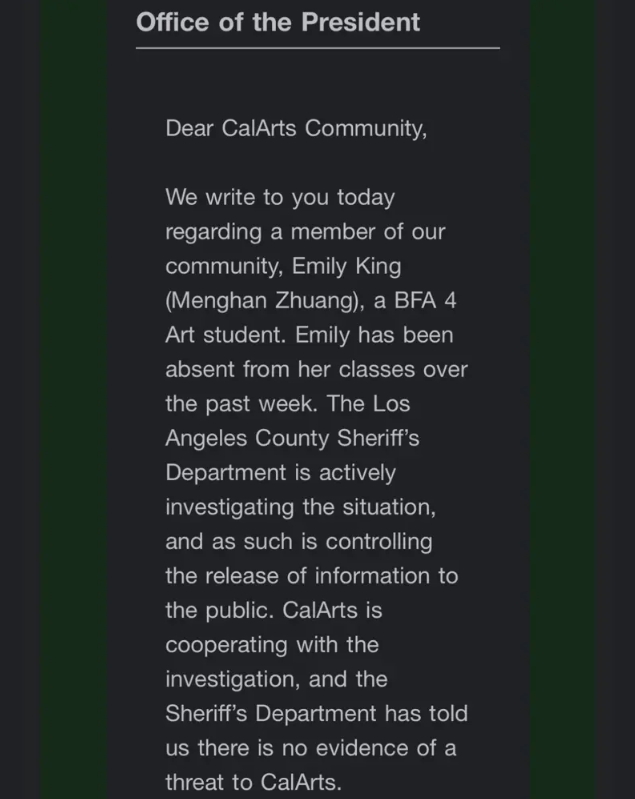Click the line "investigating the situation,"
This screenshot has height=799, width=635.
[300, 507]
